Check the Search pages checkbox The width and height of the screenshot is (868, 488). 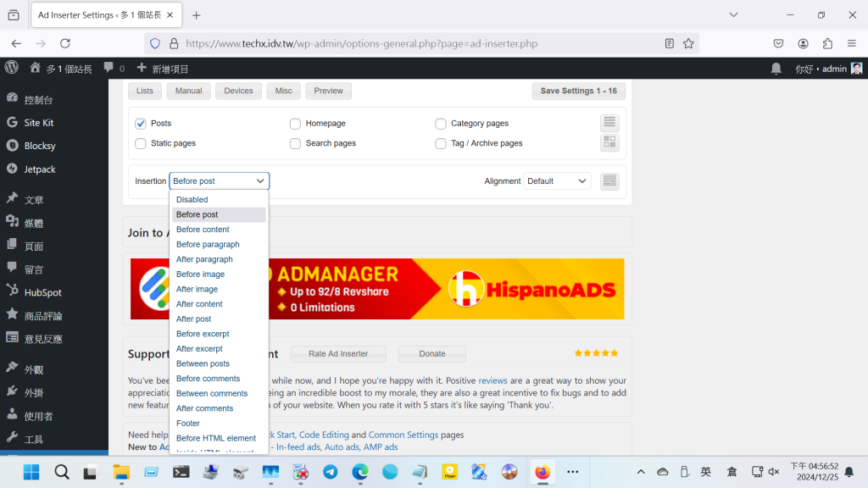[x=295, y=143]
